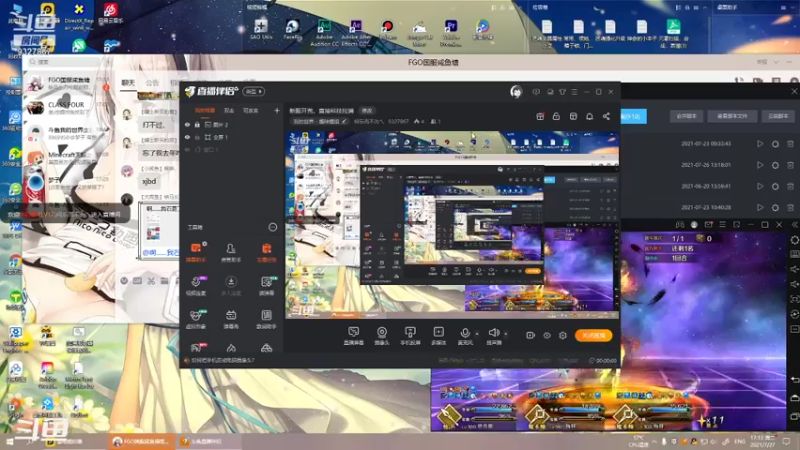Play the 2021-07-23 09:33:43 script entry

760,144
